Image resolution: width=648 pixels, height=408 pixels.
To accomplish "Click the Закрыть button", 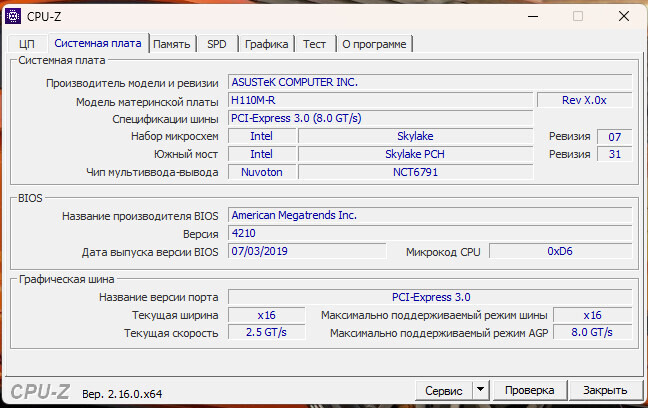I will pyautogui.click(x=605, y=390).
